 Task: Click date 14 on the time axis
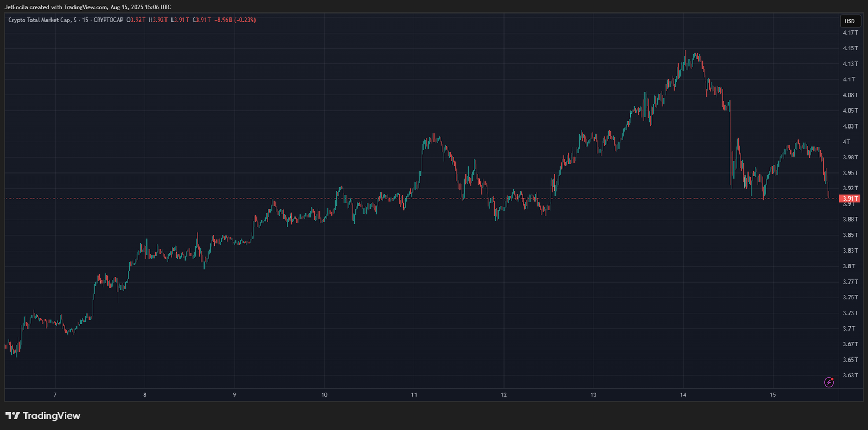pos(683,395)
